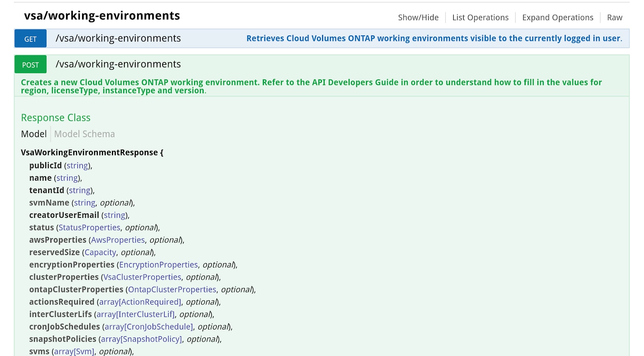Viewport: 644px width, 356px height.
Task: Switch to the Model Schema tab
Action: 84,134
